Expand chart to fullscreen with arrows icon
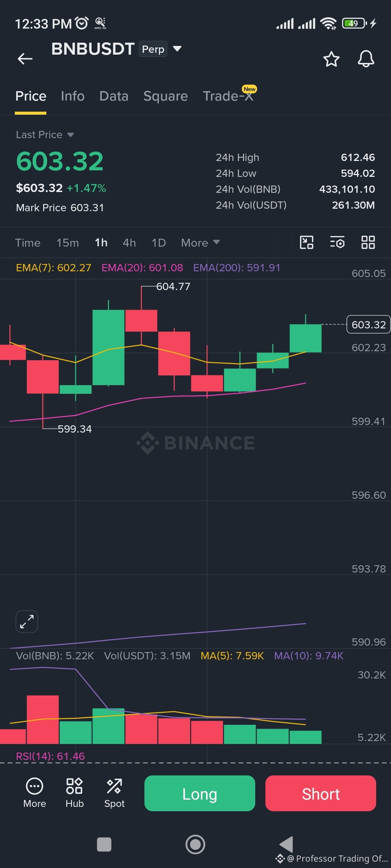The width and height of the screenshot is (391, 868). [x=27, y=622]
